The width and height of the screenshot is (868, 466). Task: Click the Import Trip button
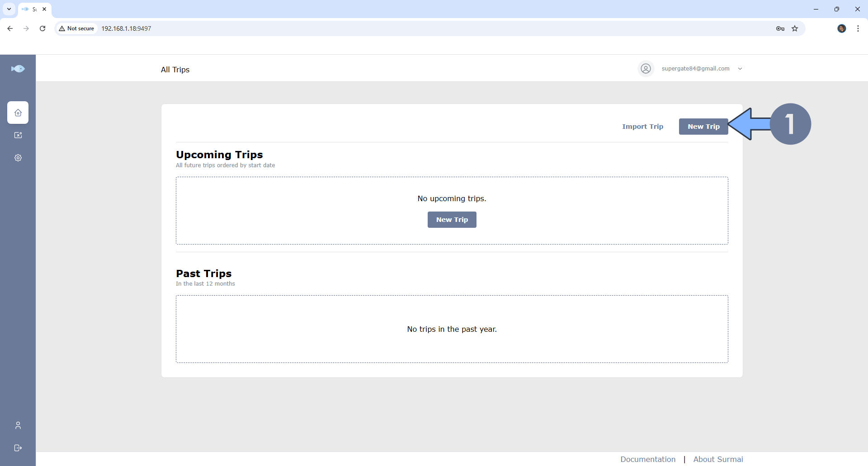642,127
